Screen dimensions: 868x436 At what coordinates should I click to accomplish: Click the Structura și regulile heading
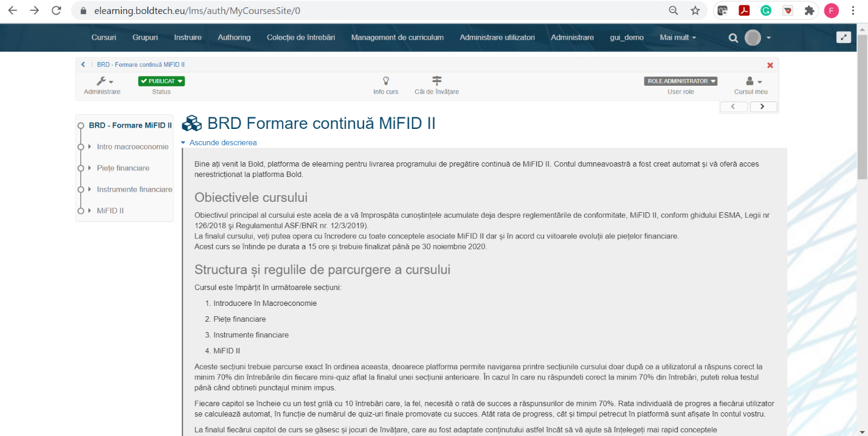[322, 269]
